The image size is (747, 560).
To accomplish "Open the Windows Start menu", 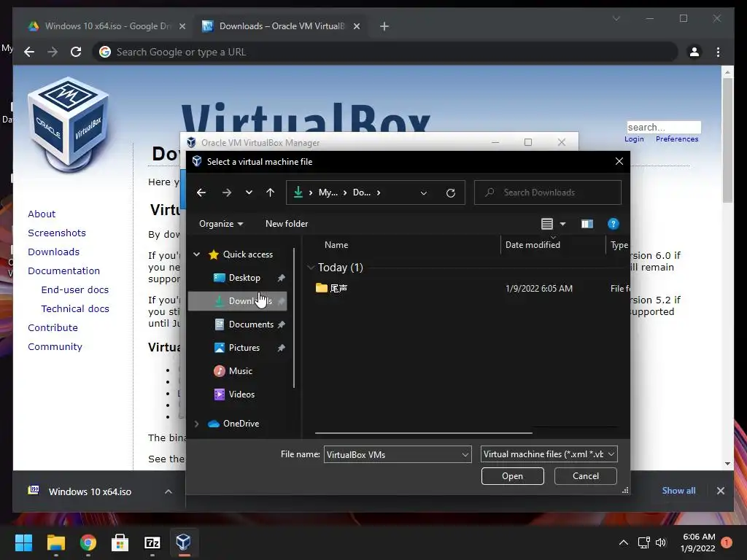I will pyautogui.click(x=23, y=542).
